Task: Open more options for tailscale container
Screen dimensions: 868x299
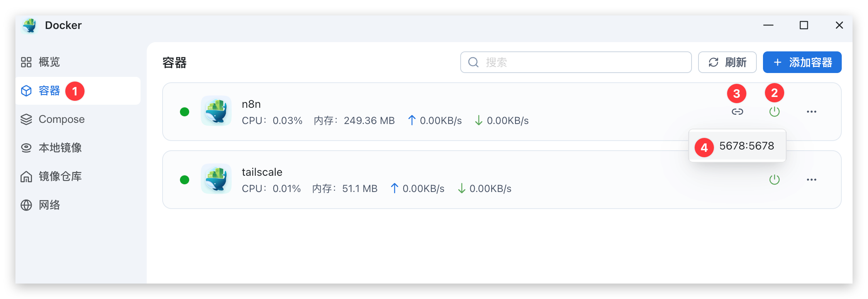Action: click(811, 180)
